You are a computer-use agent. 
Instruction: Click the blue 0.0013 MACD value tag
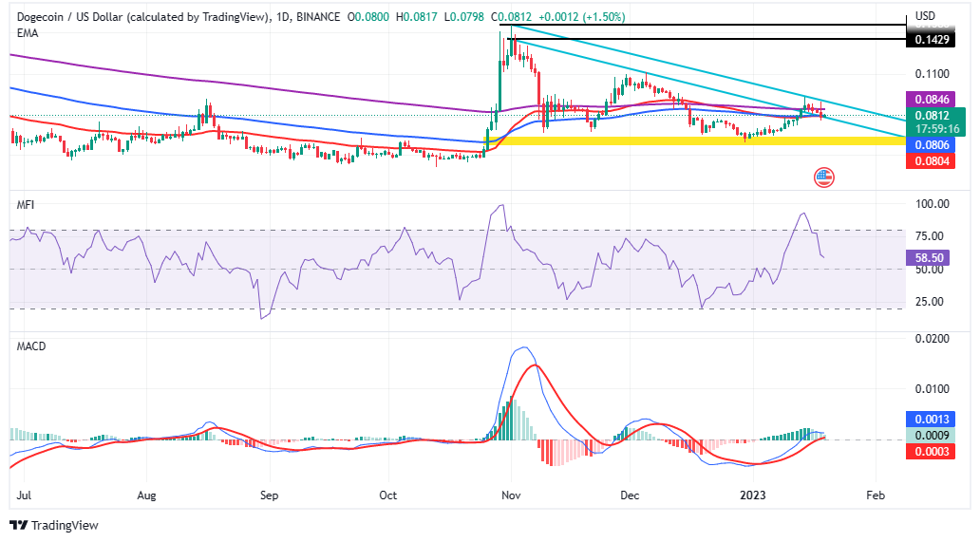coord(930,419)
